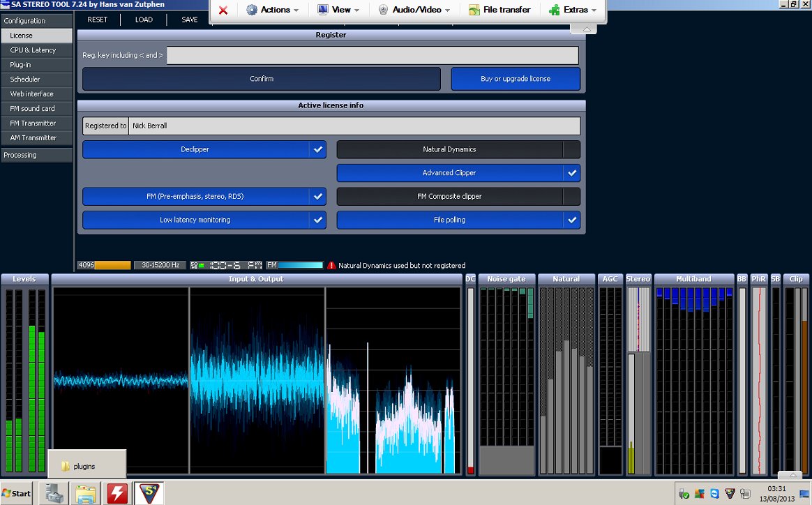Click Buy or upgrade license
The height and width of the screenshot is (505, 812).
pyautogui.click(x=516, y=79)
